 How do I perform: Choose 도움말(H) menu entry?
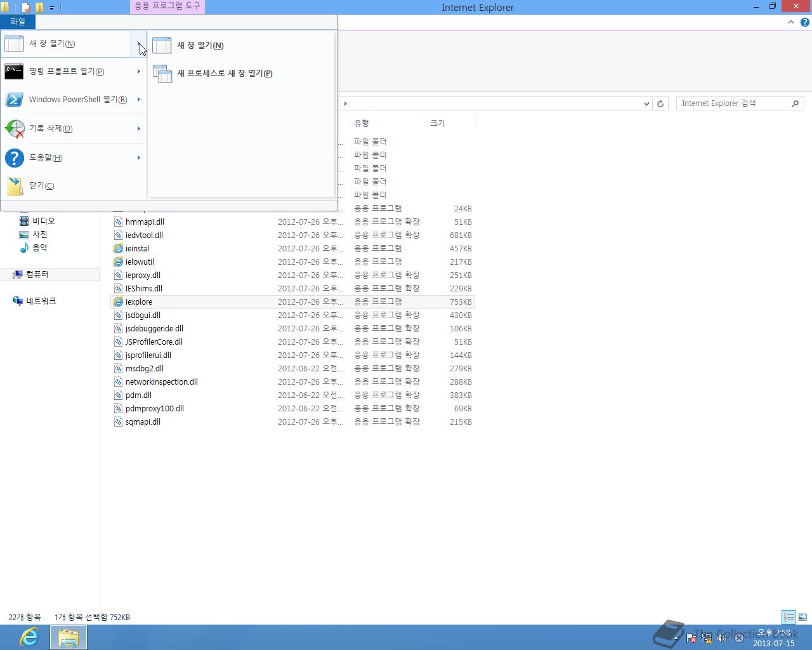click(x=46, y=158)
